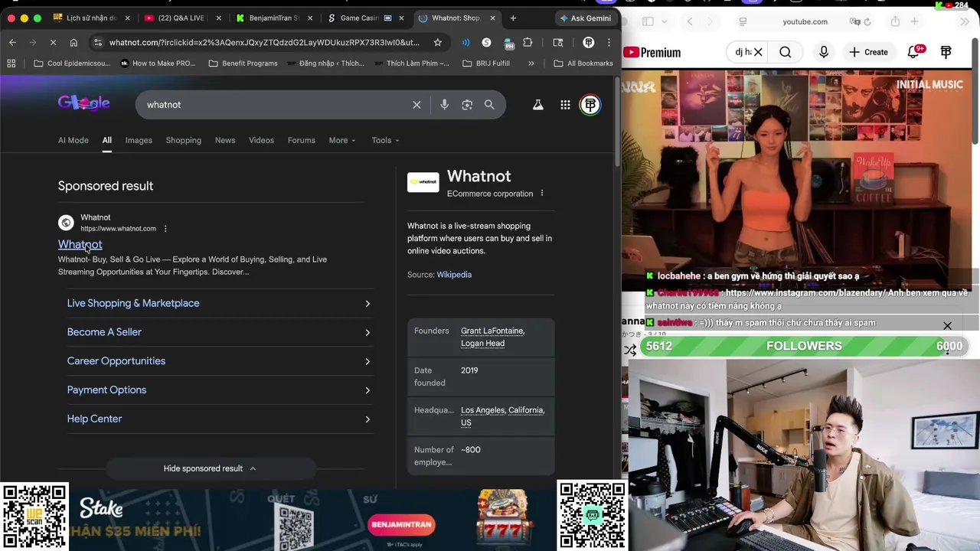
Task: Show hidden bookmarks with the overflow chevron
Action: click(531, 64)
